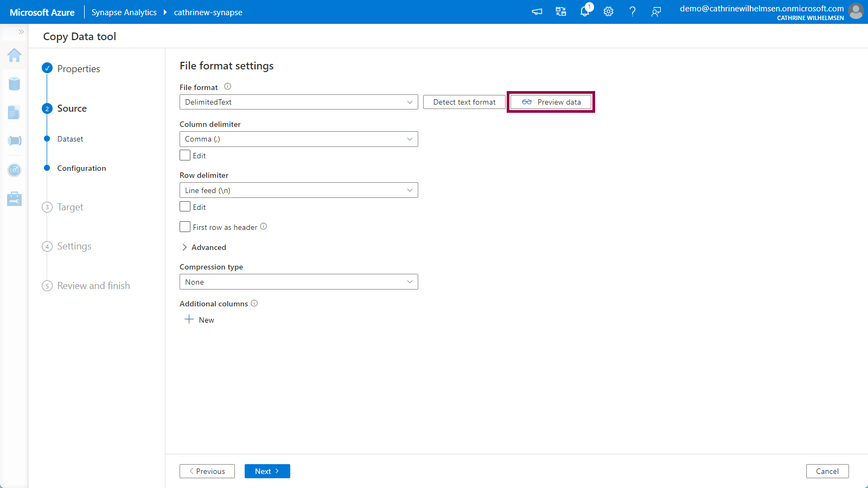Screen dimensions: 868x488
Task: Check First row as header
Action: coord(185,227)
